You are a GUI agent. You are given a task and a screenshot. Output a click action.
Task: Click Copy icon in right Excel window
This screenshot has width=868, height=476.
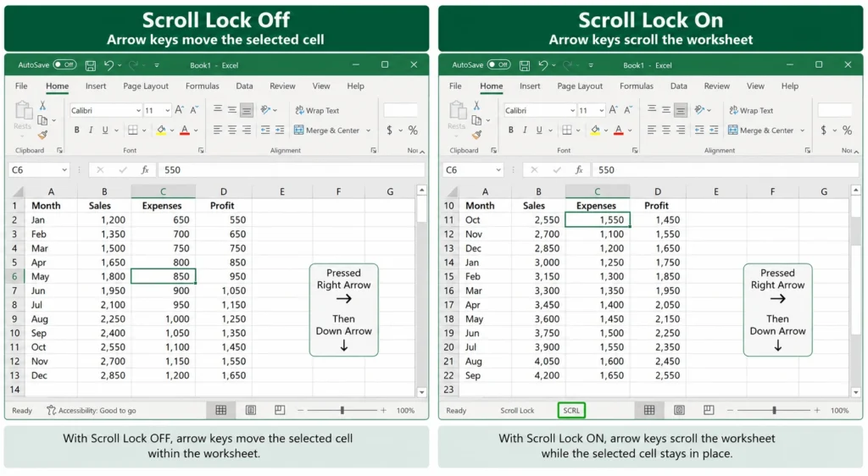(476, 119)
